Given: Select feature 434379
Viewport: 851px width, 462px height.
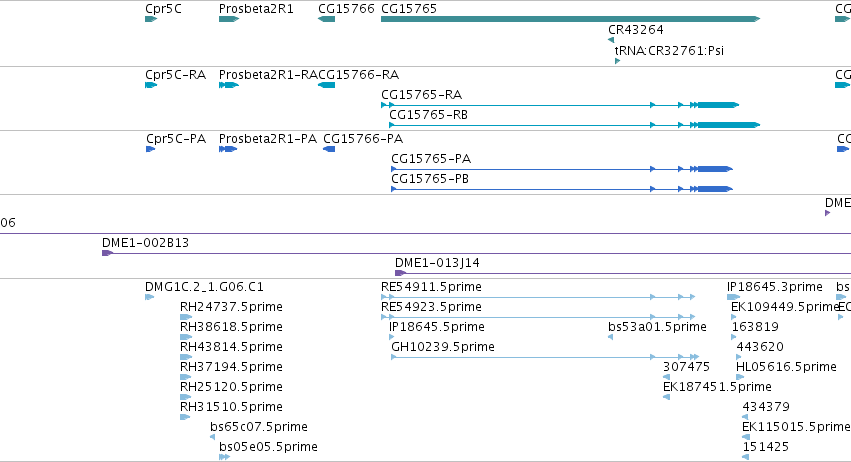Looking at the screenshot, I should (766, 407).
